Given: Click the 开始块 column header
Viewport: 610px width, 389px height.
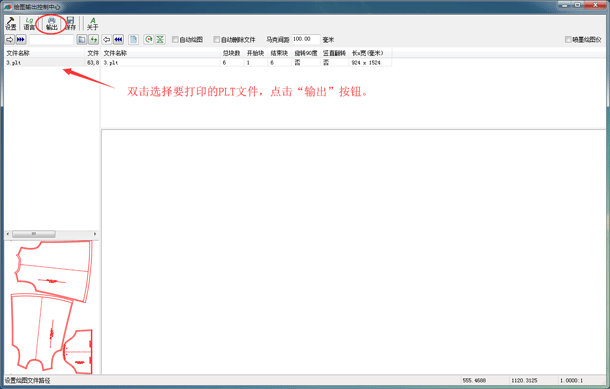Looking at the screenshot, I should click(x=256, y=53).
